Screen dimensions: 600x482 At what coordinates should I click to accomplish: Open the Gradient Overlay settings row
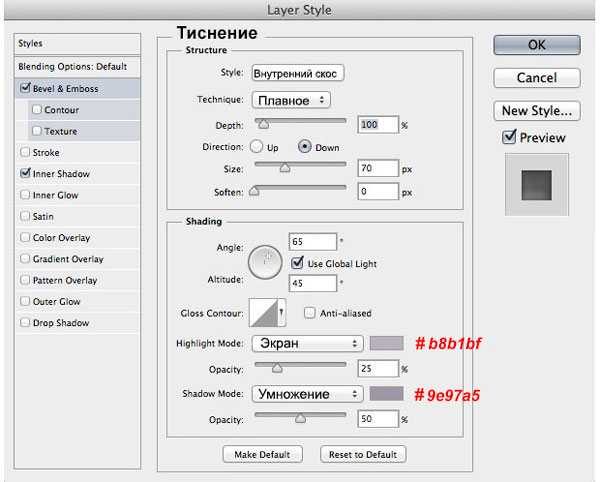pos(77,259)
